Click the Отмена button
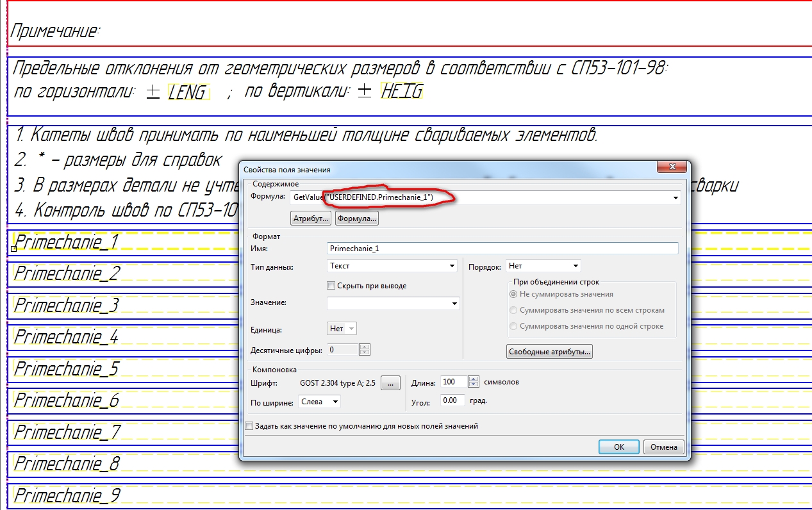The height and width of the screenshot is (510, 812). click(663, 447)
